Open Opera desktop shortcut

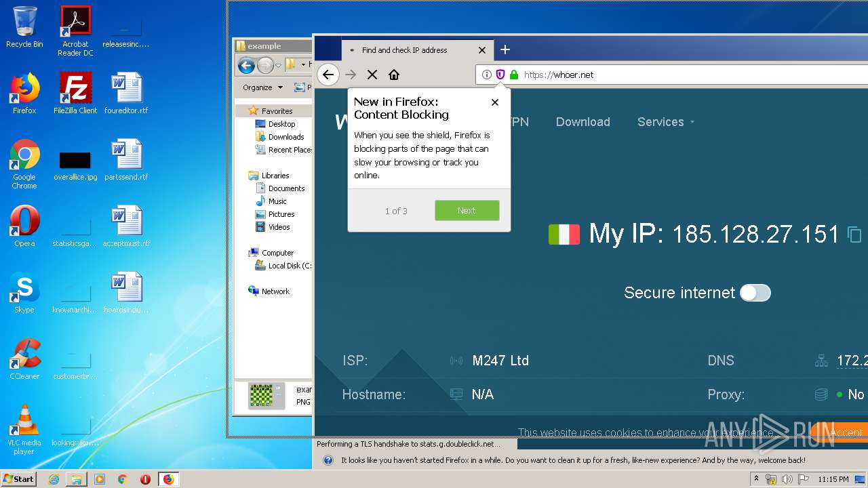(24, 226)
